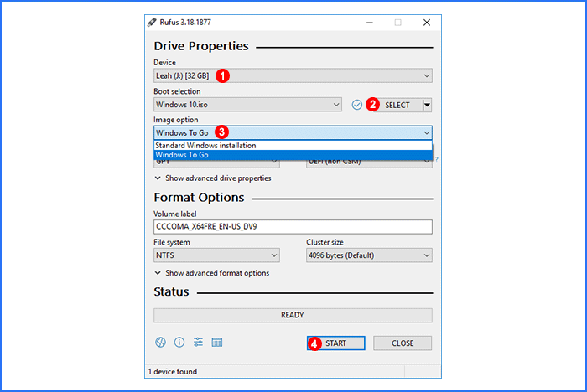The width and height of the screenshot is (587, 392).
Task: Choose Windows To Go in the list
Action: (x=293, y=155)
